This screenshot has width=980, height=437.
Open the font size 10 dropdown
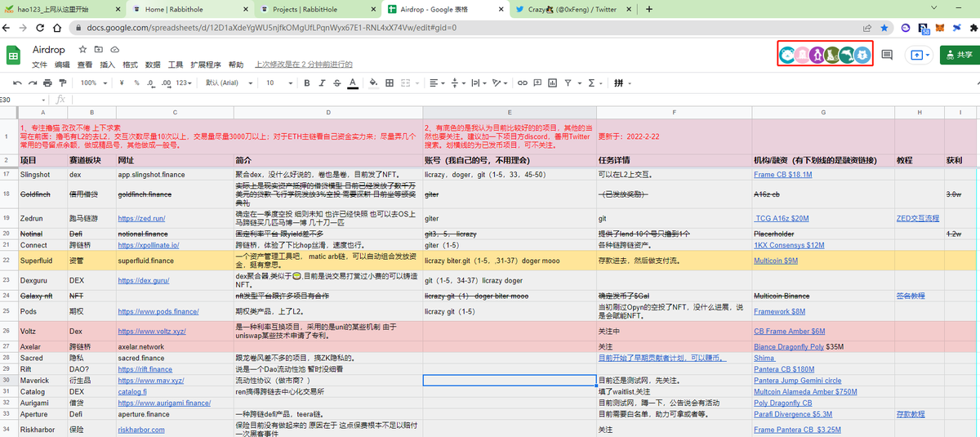click(x=280, y=82)
